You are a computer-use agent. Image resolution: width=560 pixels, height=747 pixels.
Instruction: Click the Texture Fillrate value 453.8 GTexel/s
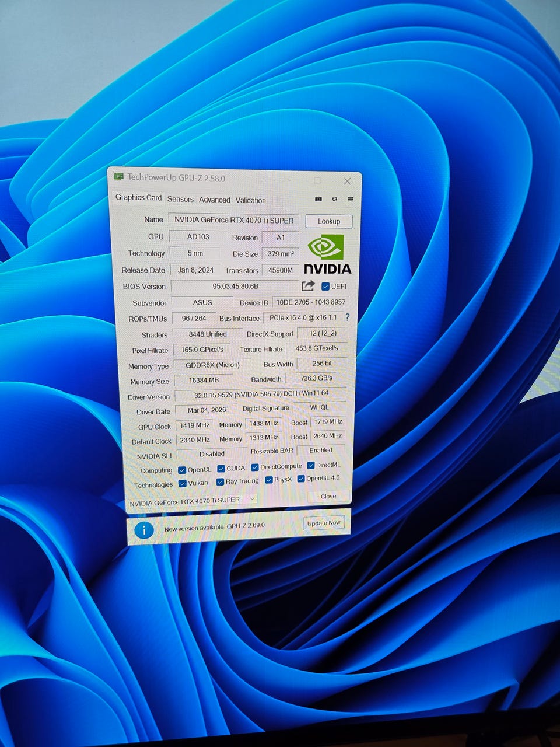pos(317,348)
